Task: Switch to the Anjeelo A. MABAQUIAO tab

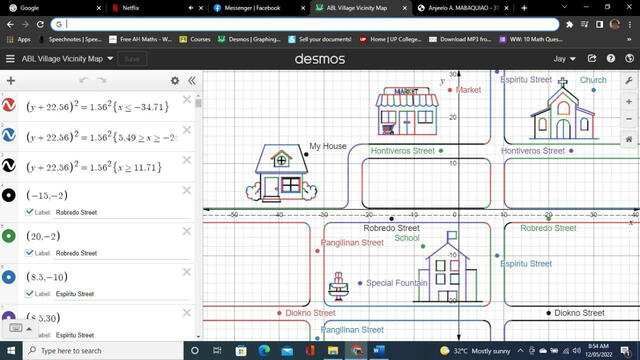Action: click(x=463, y=8)
